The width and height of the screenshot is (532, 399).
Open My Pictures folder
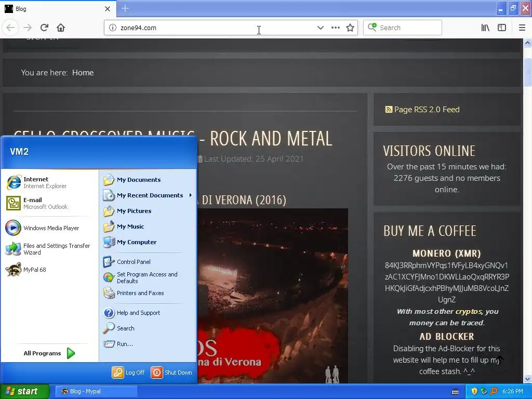pos(148,211)
